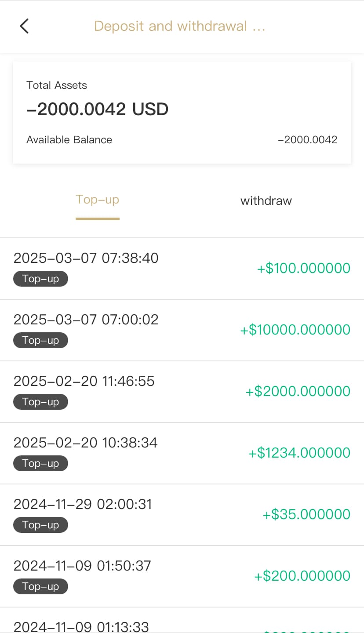This screenshot has height=633, width=364.
Task: Select the Top-up tab
Action: point(97,200)
